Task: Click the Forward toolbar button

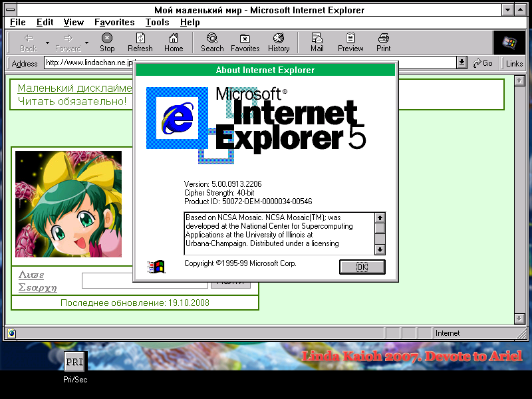Action: pos(68,43)
